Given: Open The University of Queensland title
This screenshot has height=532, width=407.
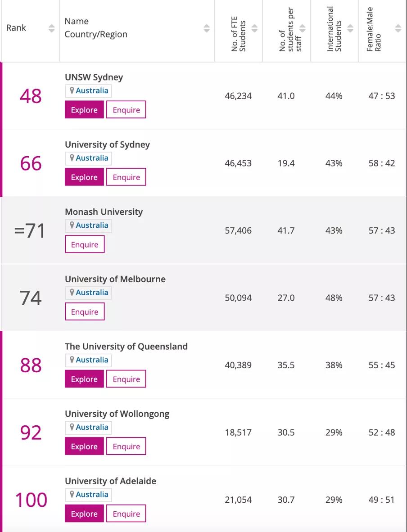Looking at the screenshot, I should 126,347.
